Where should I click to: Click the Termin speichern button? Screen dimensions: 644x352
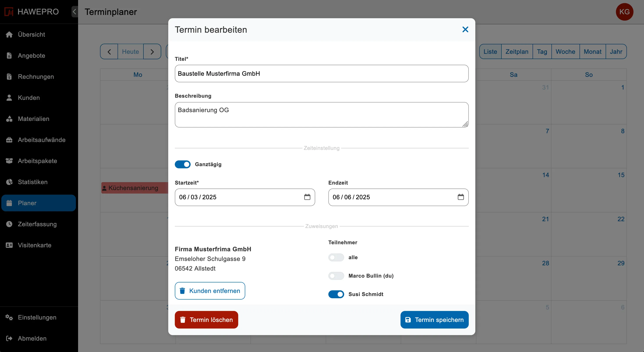(x=434, y=320)
